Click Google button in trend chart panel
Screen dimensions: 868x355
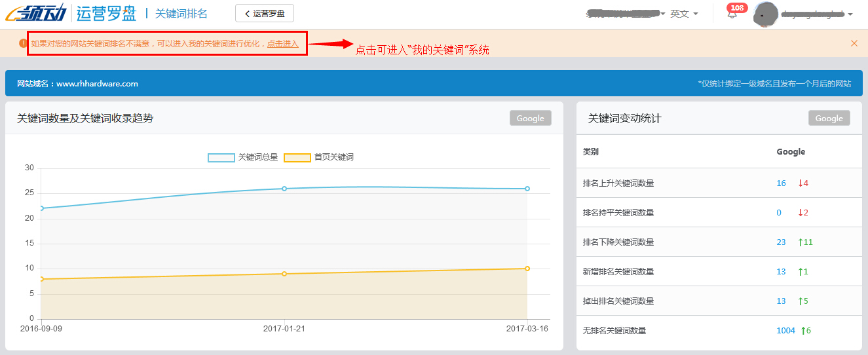pos(530,118)
